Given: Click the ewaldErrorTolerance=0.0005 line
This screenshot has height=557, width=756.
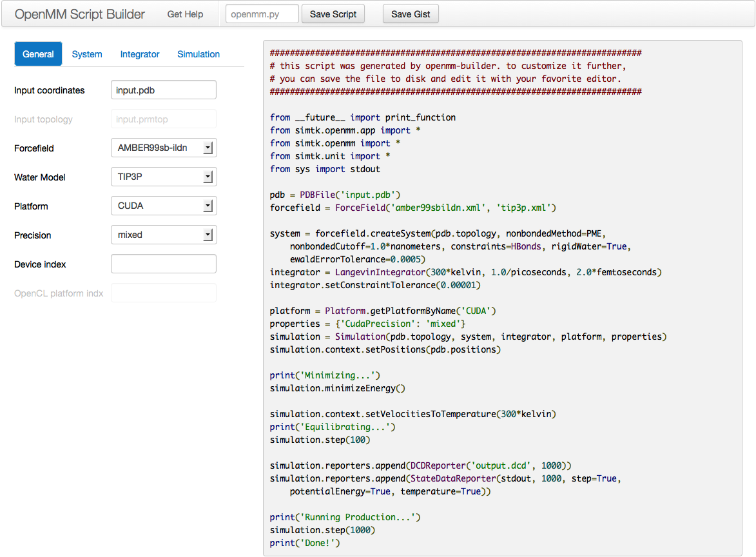Looking at the screenshot, I should (x=358, y=259).
